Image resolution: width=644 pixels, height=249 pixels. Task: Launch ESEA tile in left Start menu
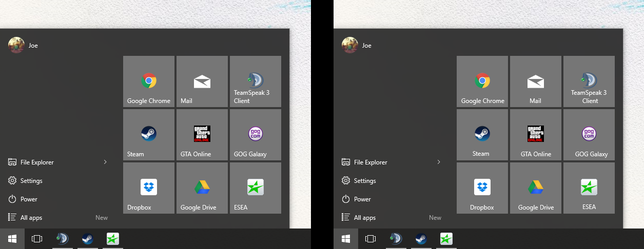tap(256, 188)
